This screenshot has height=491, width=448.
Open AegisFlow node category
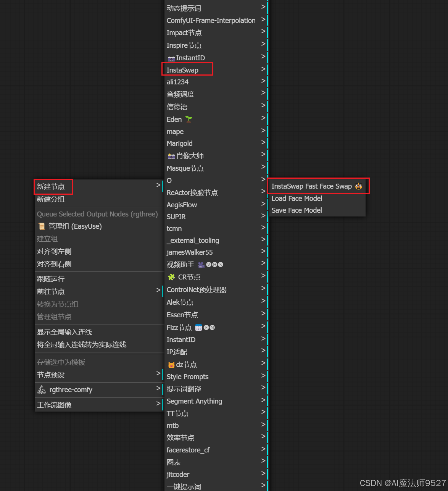(x=216, y=205)
